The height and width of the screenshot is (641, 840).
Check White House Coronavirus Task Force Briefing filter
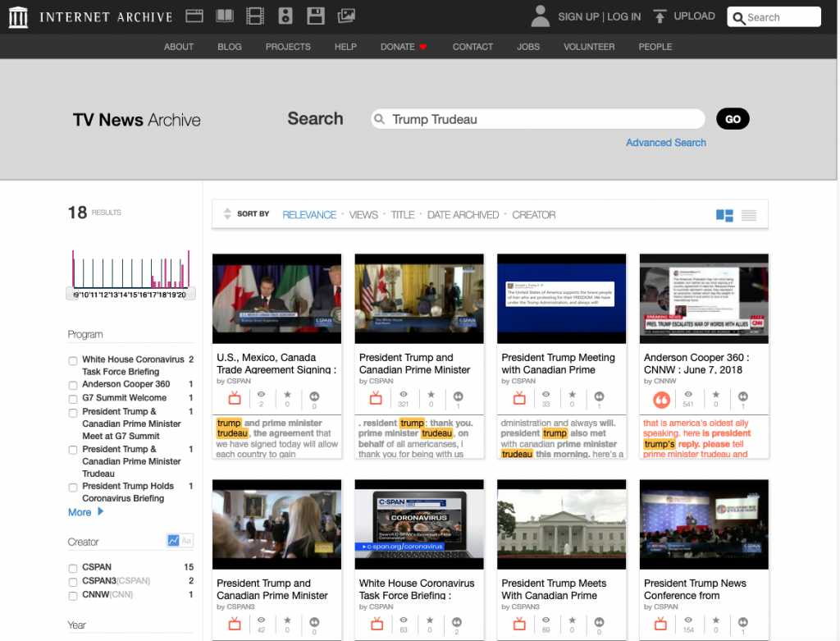(73, 360)
